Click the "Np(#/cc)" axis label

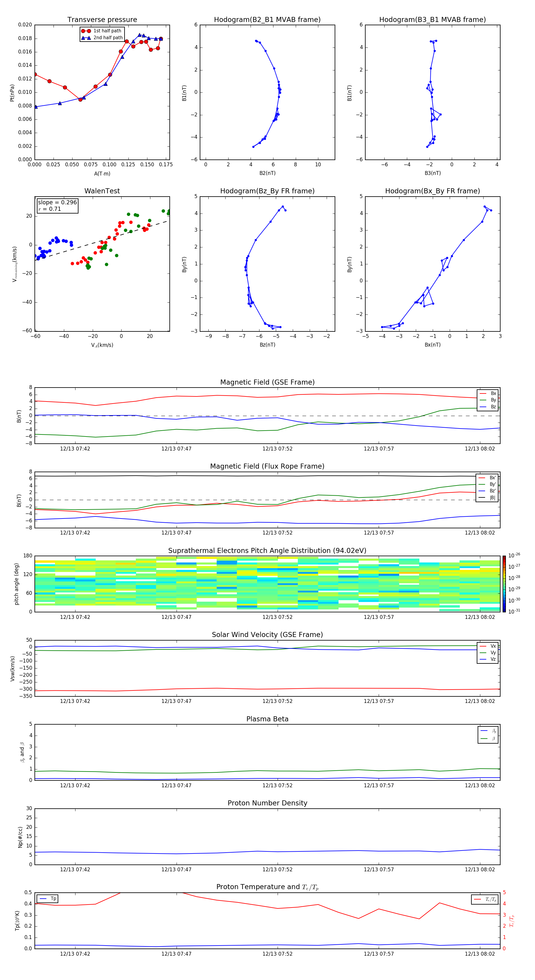[20, 837]
